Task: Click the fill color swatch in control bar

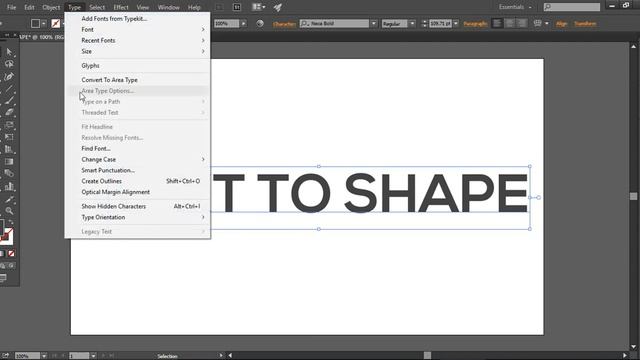Action: tap(36, 24)
